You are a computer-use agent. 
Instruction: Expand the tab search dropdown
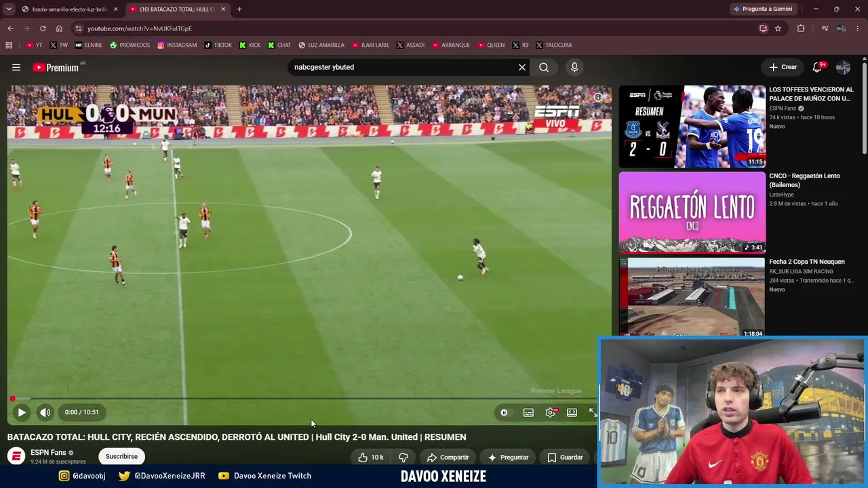tap(9, 9)
